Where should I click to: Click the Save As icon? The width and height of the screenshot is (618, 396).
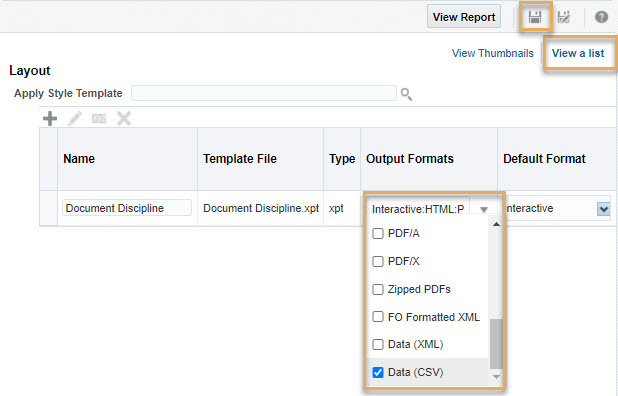(x=564, y=17)
